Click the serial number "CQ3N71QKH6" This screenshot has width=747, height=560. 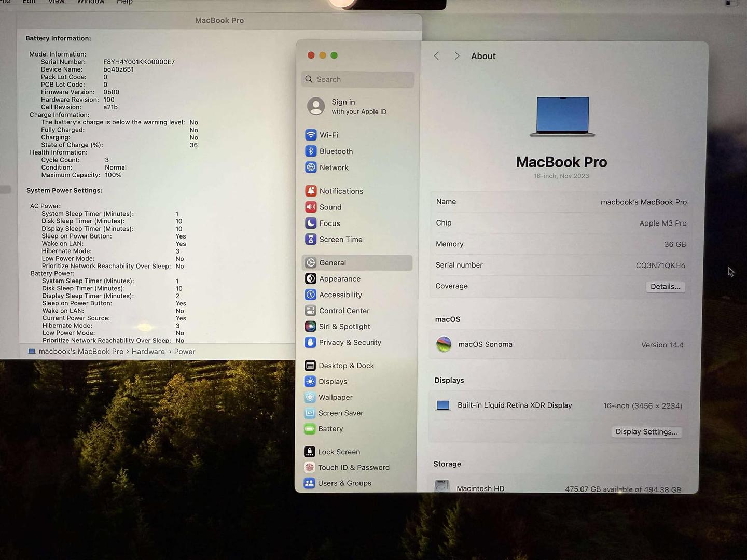click(x=660, y=265)
